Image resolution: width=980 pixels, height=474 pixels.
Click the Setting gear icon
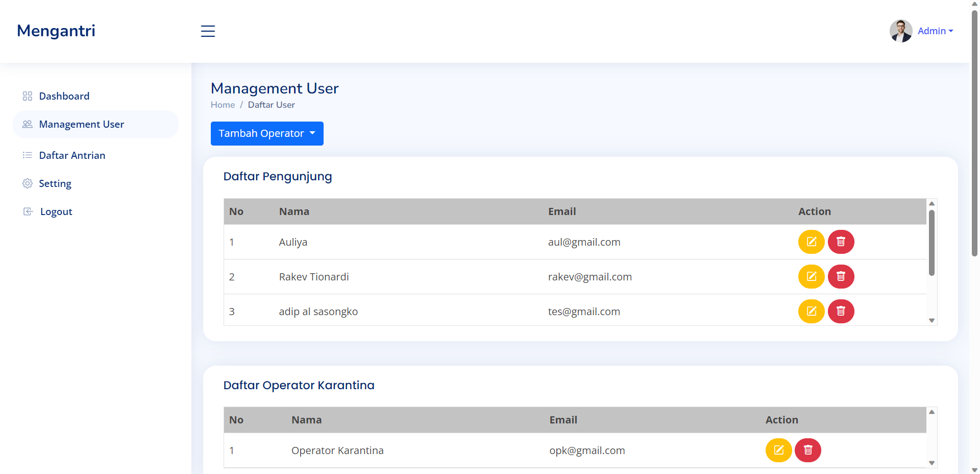(28, 183)
